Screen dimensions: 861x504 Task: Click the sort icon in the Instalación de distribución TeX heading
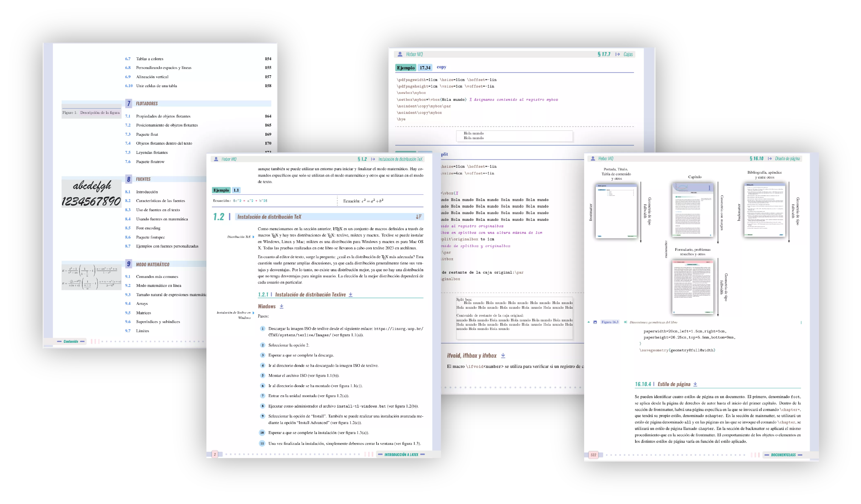coord(419,217)
